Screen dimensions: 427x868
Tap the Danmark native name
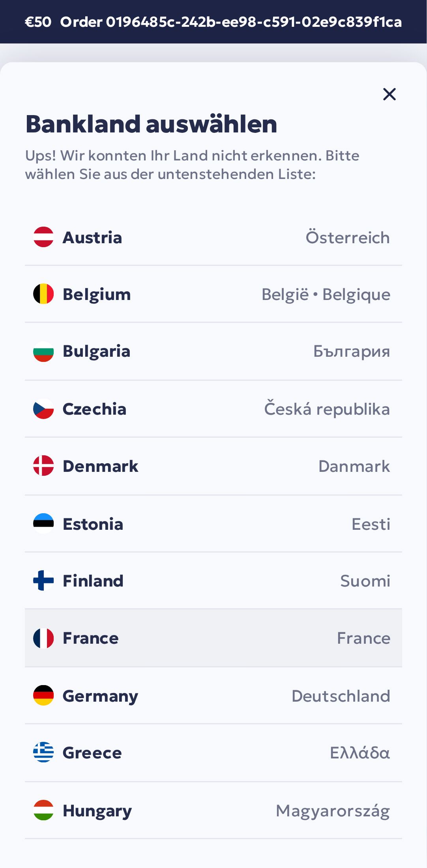[x=354, y=466]
